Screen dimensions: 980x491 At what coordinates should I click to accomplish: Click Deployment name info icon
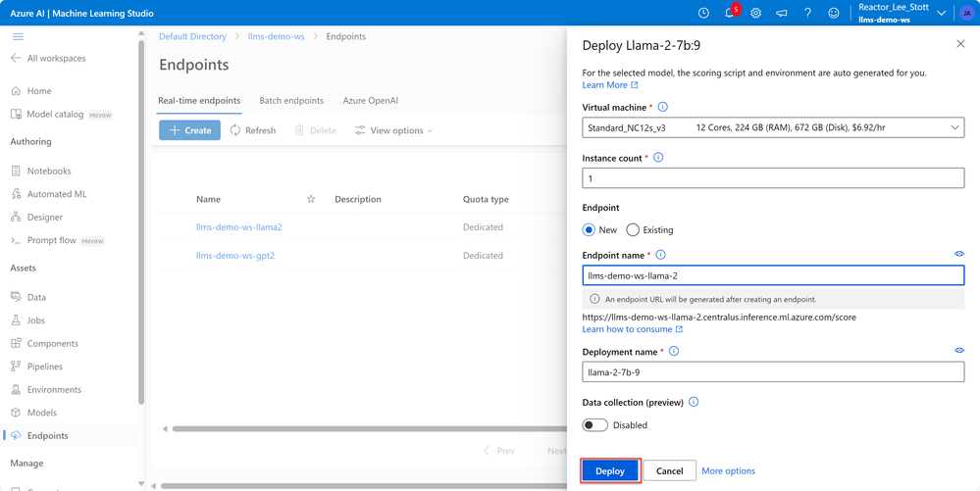point(673,351)
